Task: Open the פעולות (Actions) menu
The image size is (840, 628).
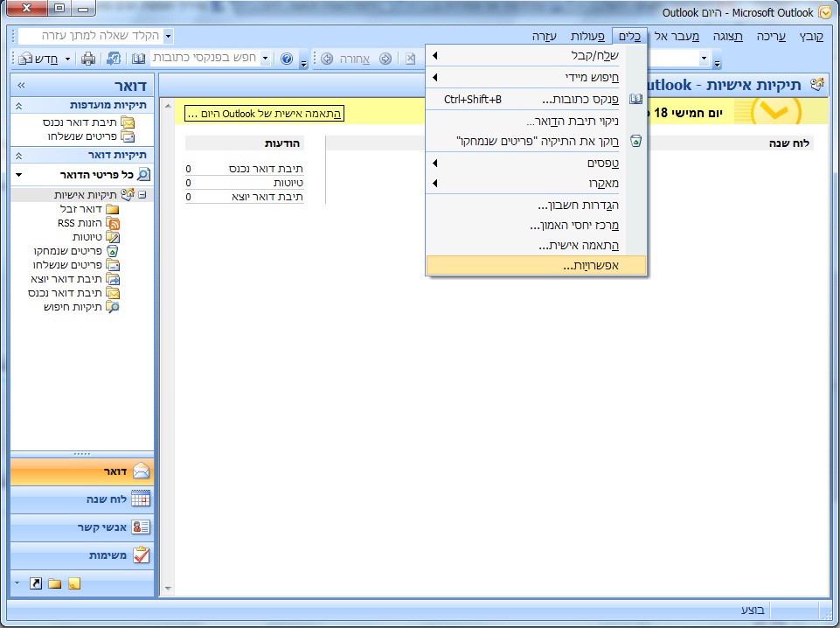Action: point(587,36)
